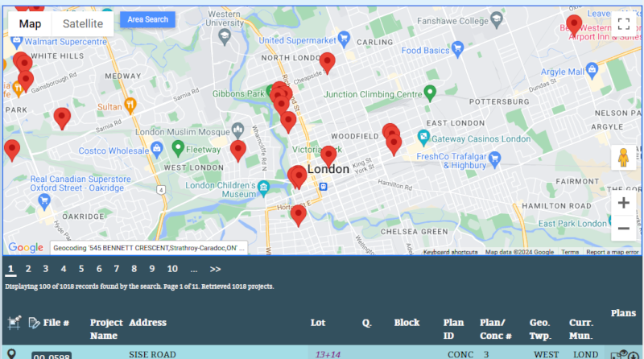Click the red marker by Gainsborough Rd
Image resolution: width=644 pixels, height=359 pixels.
click(x=26, y=81)
